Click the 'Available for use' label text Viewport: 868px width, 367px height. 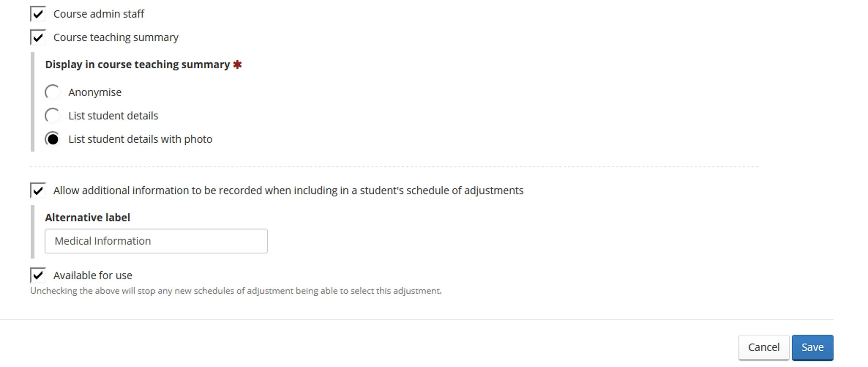click(x=93, y=275)
